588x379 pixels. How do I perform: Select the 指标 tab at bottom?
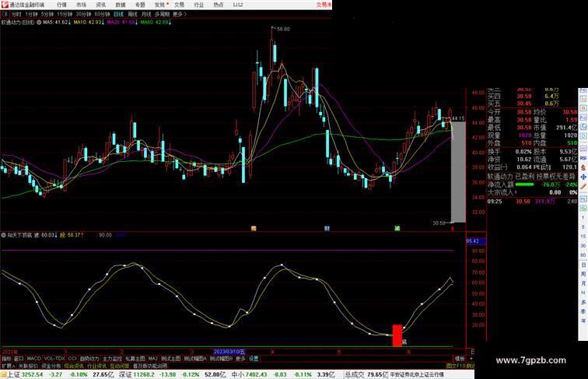pos(6,359)
